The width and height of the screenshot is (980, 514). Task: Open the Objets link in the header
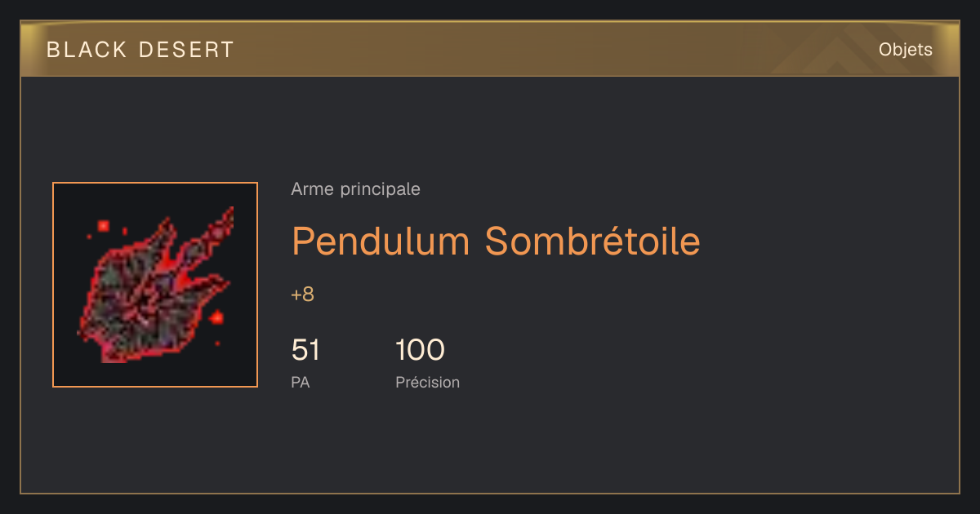click(906, 50)
